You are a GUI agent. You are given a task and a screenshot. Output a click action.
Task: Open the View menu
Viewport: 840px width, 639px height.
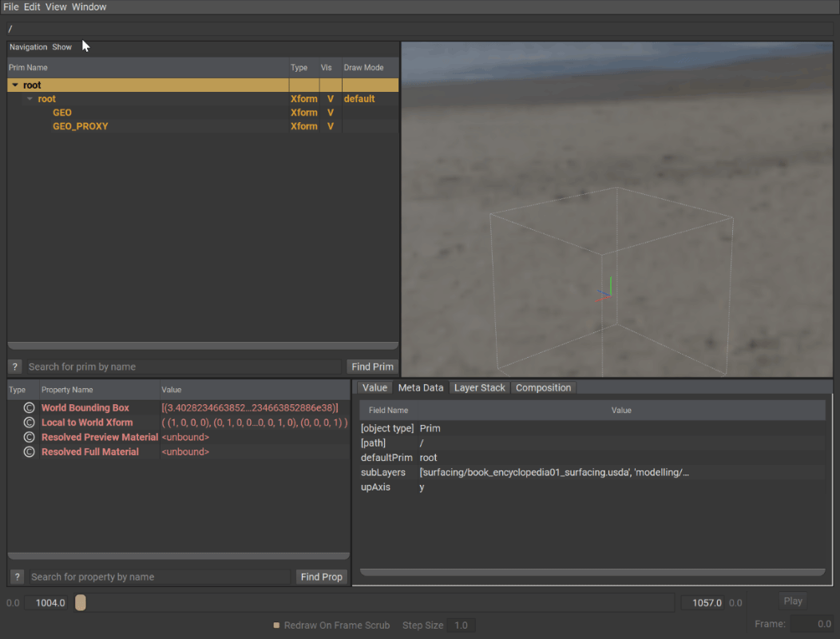(x=56, y=6)
